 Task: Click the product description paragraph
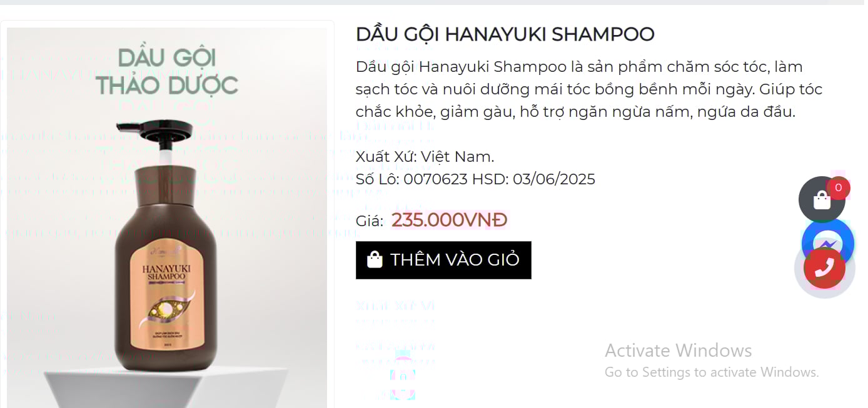click(588, 89)
